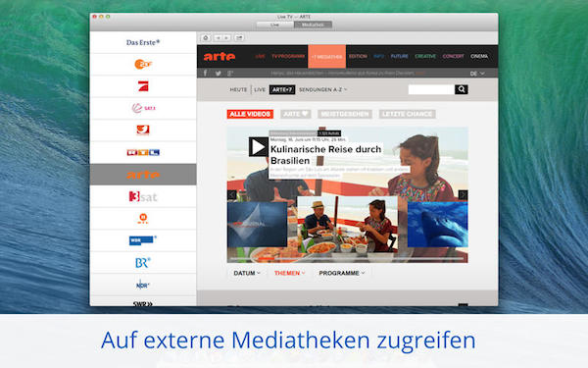Select the ARTE heart favorites filter
The image size is (588, 368).
(x=296, y=114)
